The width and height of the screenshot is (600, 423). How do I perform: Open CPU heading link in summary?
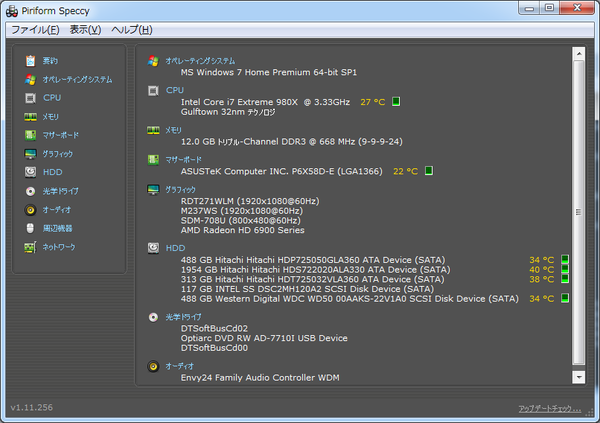pos(175,90)
